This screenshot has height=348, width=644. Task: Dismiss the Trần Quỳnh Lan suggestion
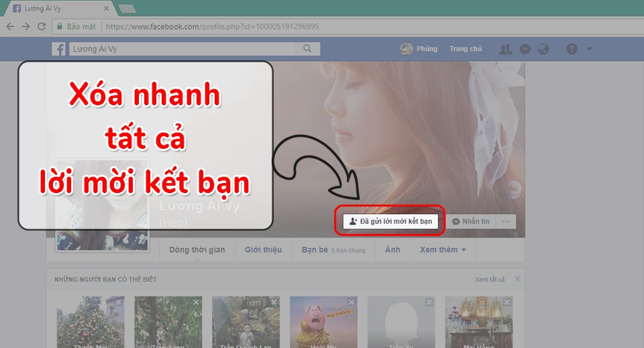coord(274,302)
